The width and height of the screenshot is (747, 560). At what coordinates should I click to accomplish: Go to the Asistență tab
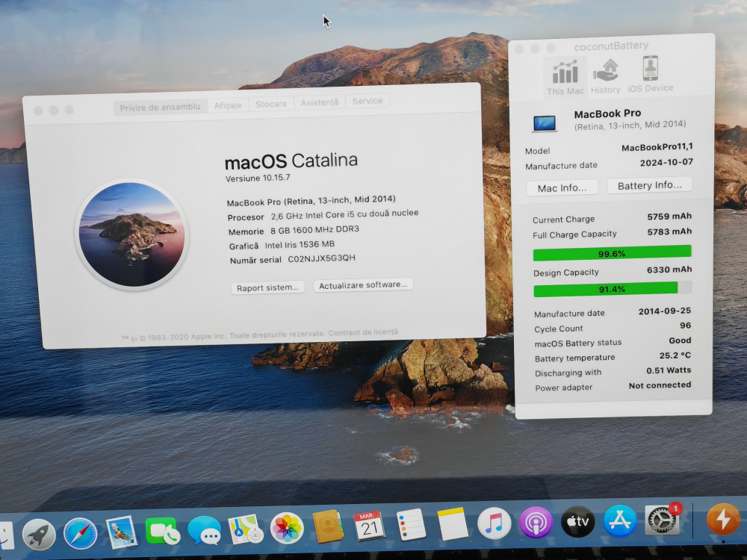coord(320,102)
